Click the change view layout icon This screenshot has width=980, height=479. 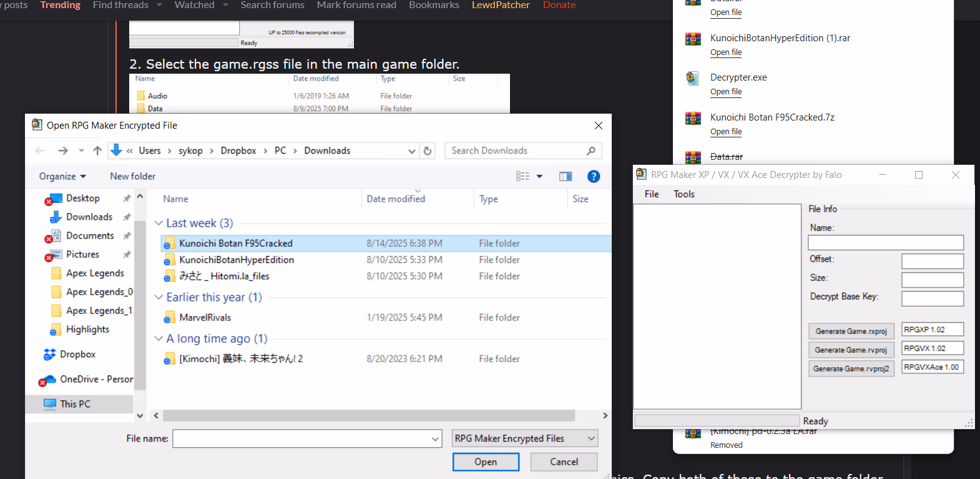[523, 177]
